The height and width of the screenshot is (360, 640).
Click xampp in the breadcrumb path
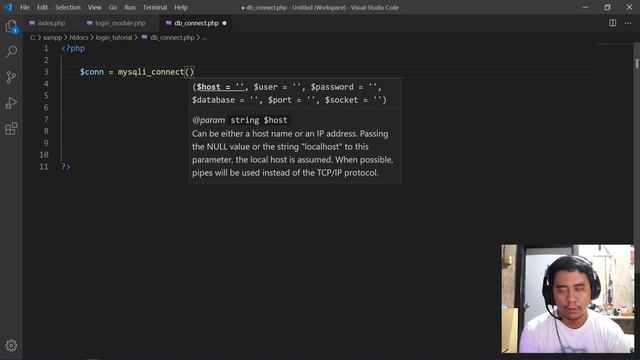pyautogui.click(x=52, y=38)
